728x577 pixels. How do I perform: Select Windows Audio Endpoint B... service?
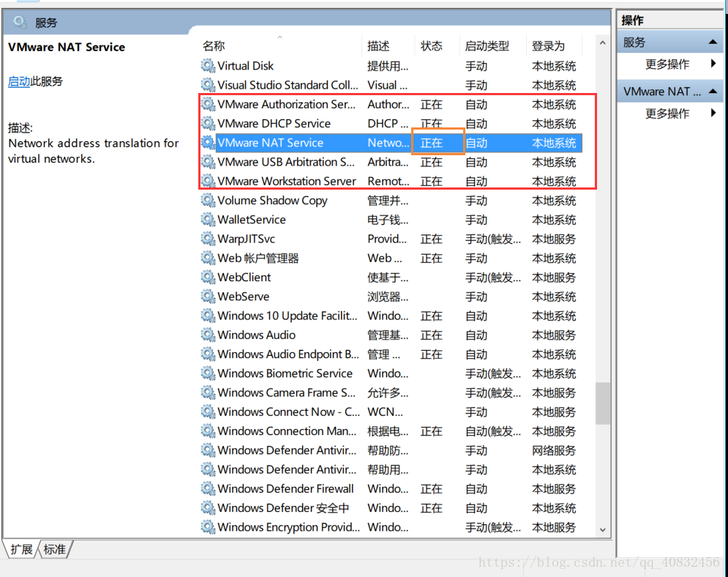click(x=391, y=354)
